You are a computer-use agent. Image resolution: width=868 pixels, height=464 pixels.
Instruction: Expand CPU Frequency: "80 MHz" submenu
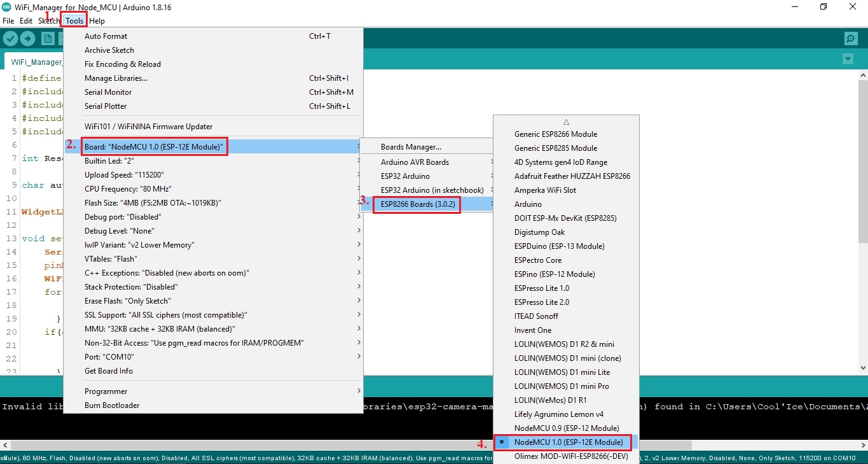click(214, 189)
